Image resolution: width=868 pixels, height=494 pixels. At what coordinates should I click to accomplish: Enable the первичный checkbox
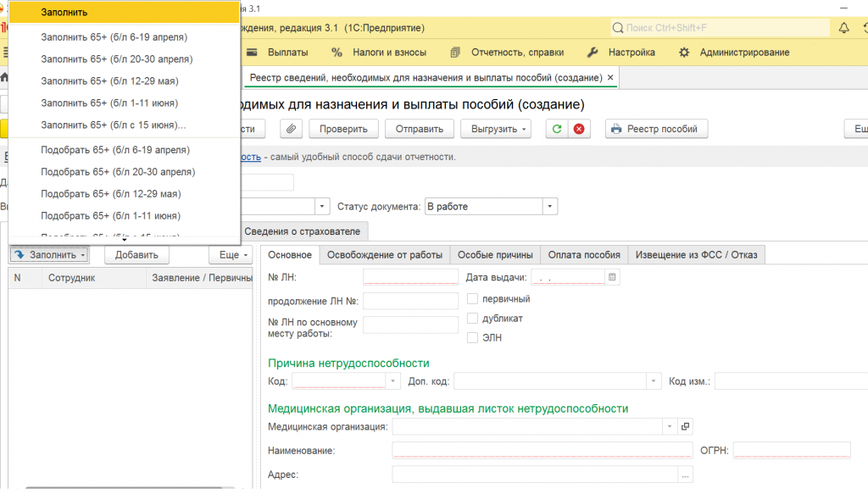[473, 299]
